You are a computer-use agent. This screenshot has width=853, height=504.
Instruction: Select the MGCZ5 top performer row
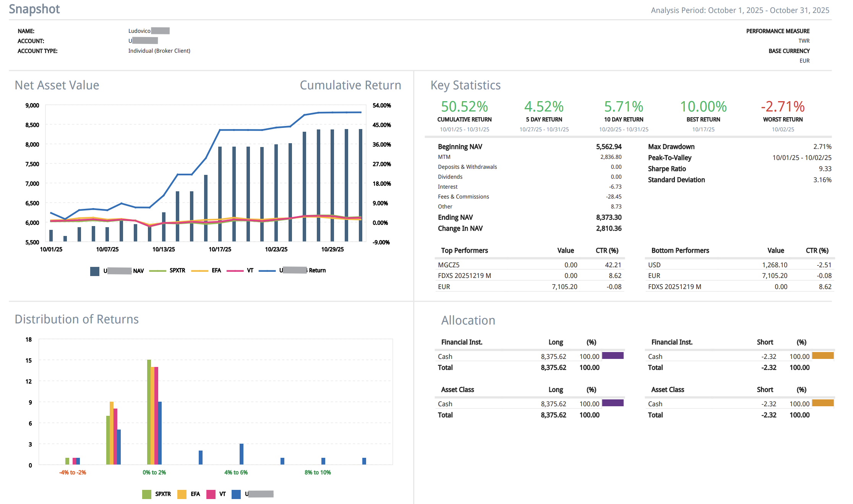[449, 265]
